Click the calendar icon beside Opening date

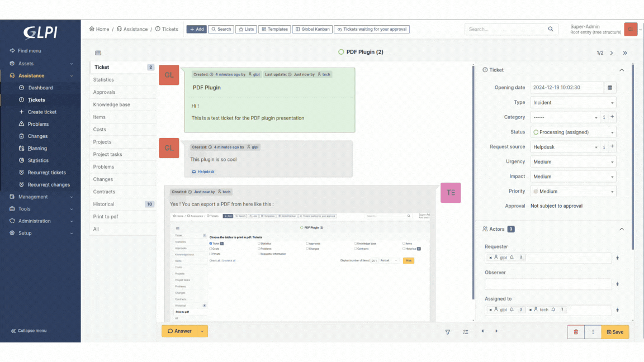609,88
